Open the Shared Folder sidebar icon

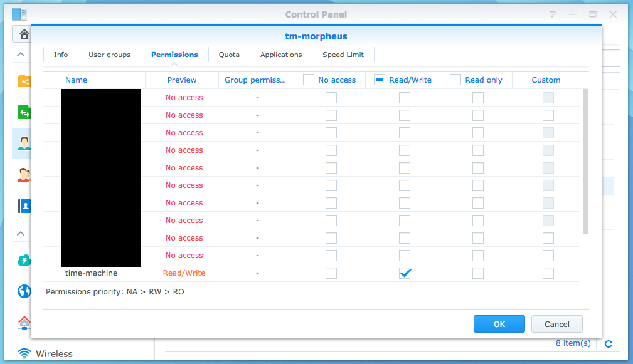(x=24, y=80)
